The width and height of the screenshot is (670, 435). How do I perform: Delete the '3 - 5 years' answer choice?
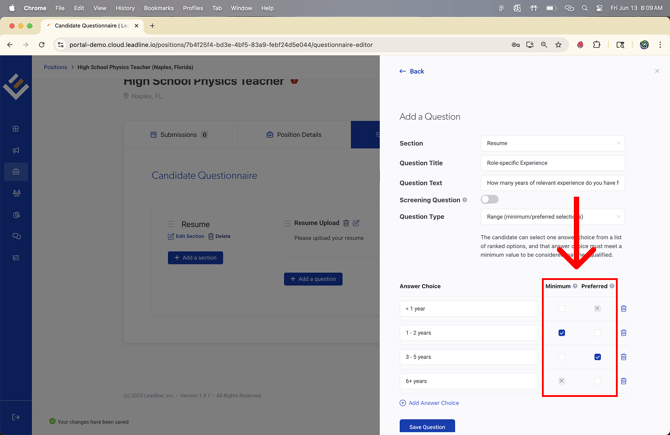(624, 357)
